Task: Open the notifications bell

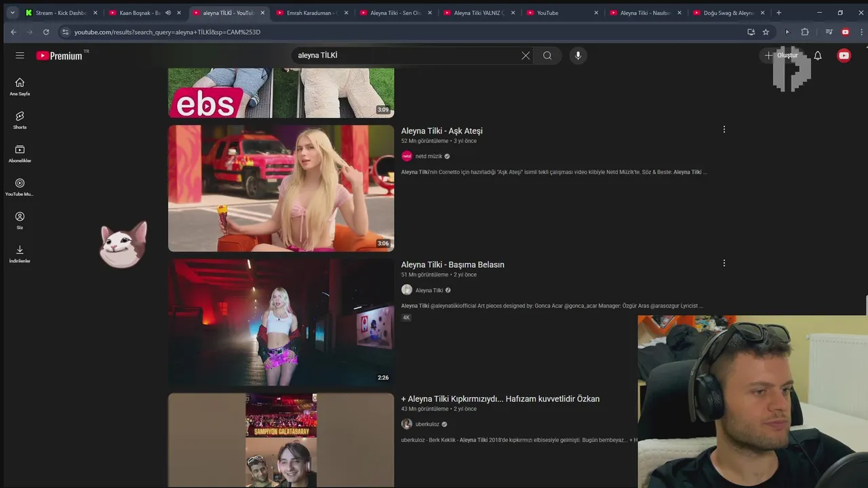Action: click(x=818, y=56)
